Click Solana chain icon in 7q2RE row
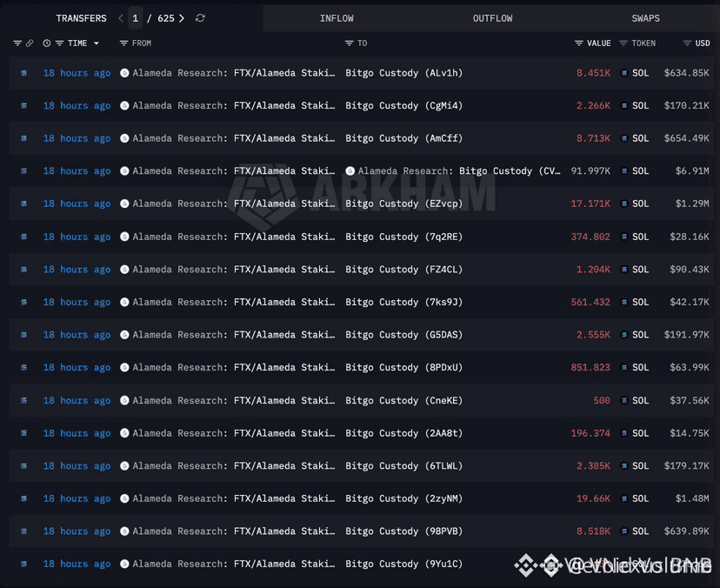 coord(23,237)
